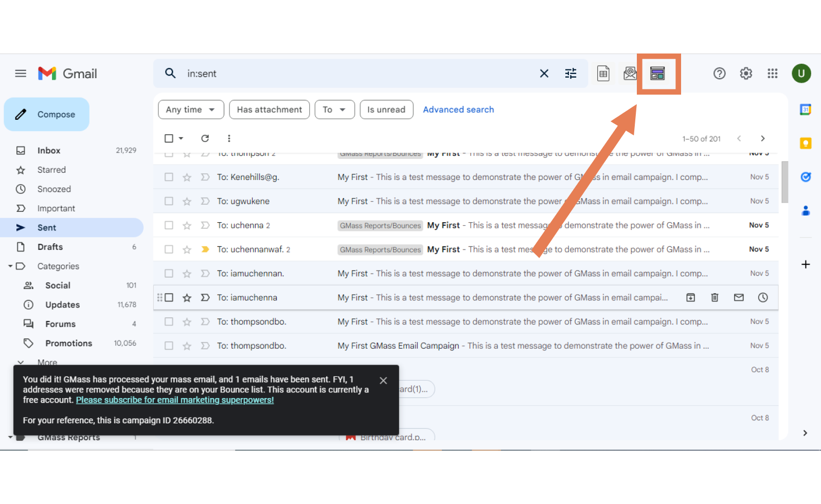Click the vertical scrollbar of message list
Screen dimensions: 821x504
click(x=784, y=182)
